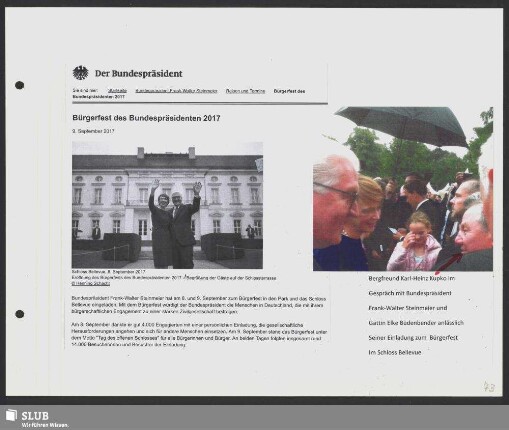This screenshot has height=430, width=509.
Task: Open the colour photo with the umbrella
Action: pyautogui.click(x=403, y=189)
